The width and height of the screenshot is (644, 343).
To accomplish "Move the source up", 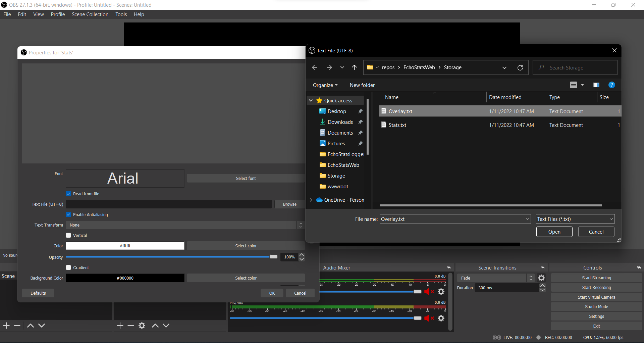I will tap(155, 326).
